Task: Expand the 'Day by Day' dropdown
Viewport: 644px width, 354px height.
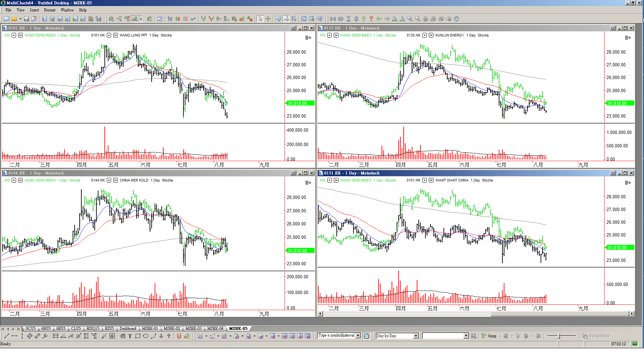Action: click(x=416, y=336)
